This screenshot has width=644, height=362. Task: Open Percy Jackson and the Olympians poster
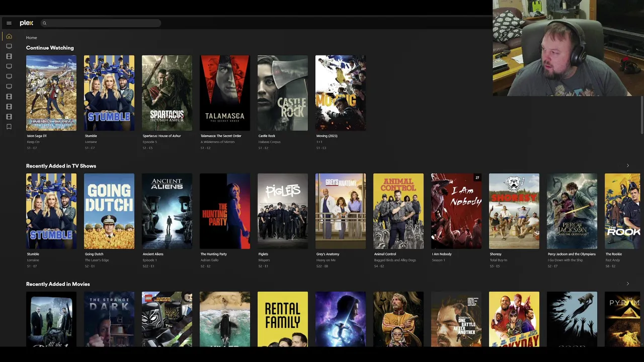[x=572, y=211]
